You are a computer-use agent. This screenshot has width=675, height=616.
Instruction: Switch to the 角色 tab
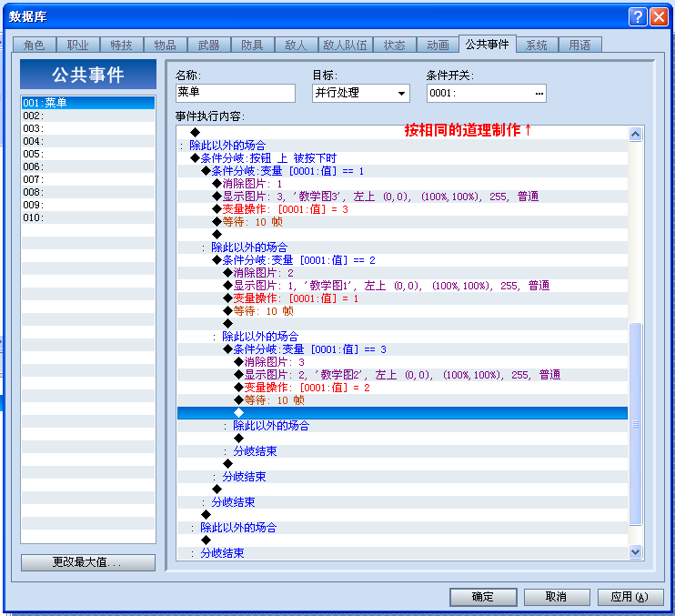pos(35,45)
